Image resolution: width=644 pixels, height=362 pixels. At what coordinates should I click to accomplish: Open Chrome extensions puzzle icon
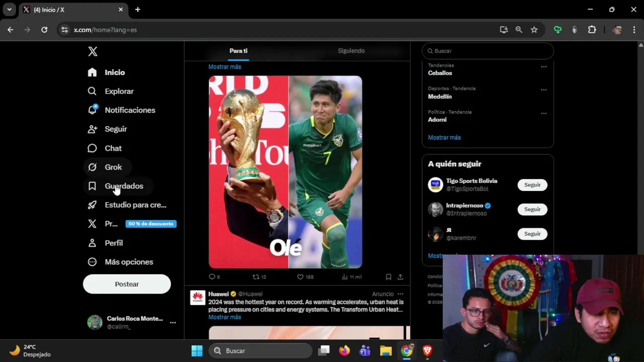pyautogui.click(x=592, y=30)
